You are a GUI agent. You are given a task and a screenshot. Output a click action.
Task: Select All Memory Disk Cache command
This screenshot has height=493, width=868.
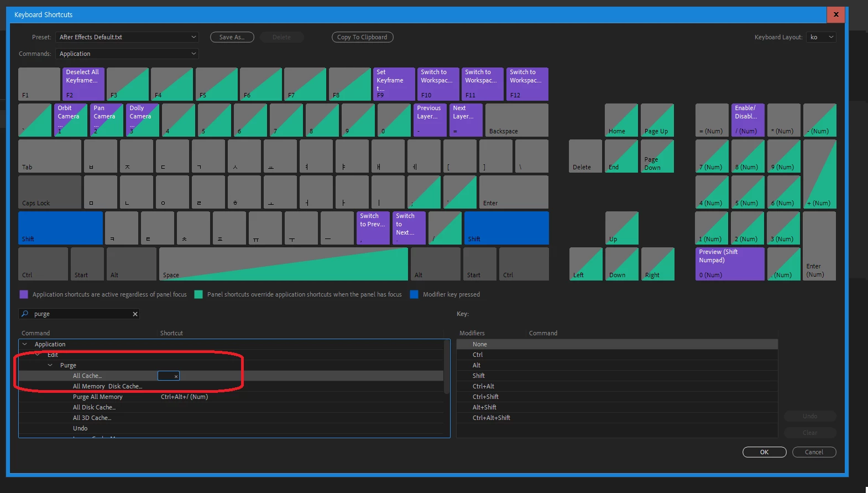pyautogui.click(x=231, y=386)
